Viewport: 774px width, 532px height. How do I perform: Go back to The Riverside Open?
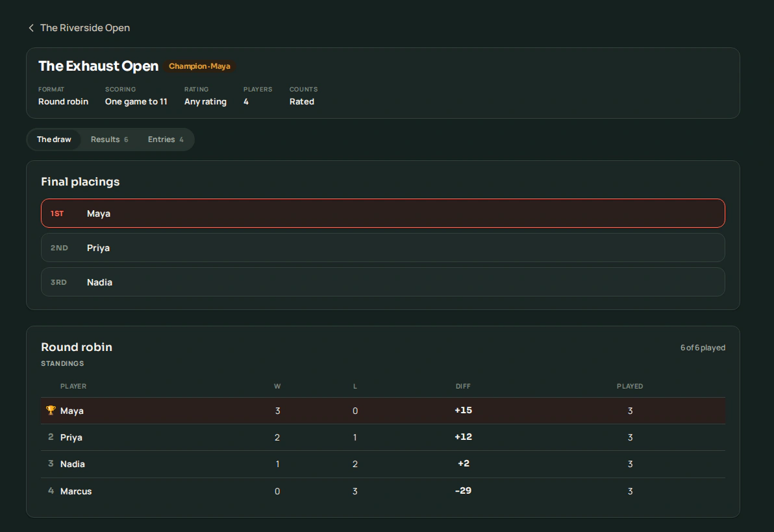tap(79, 28)
